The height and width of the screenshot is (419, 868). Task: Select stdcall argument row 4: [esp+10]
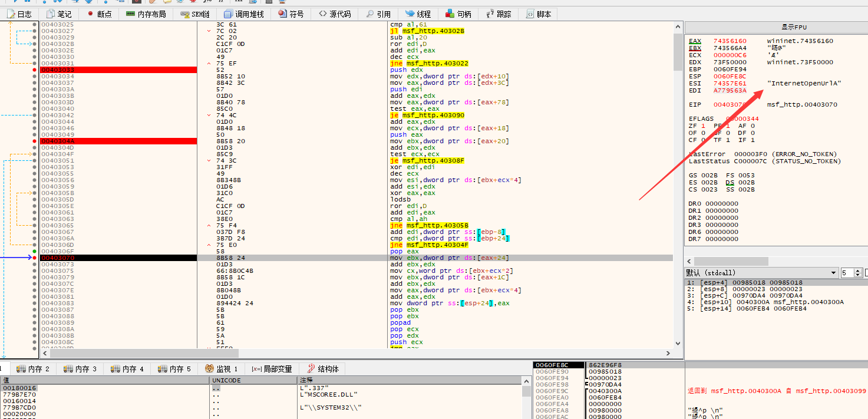point(776,302)
